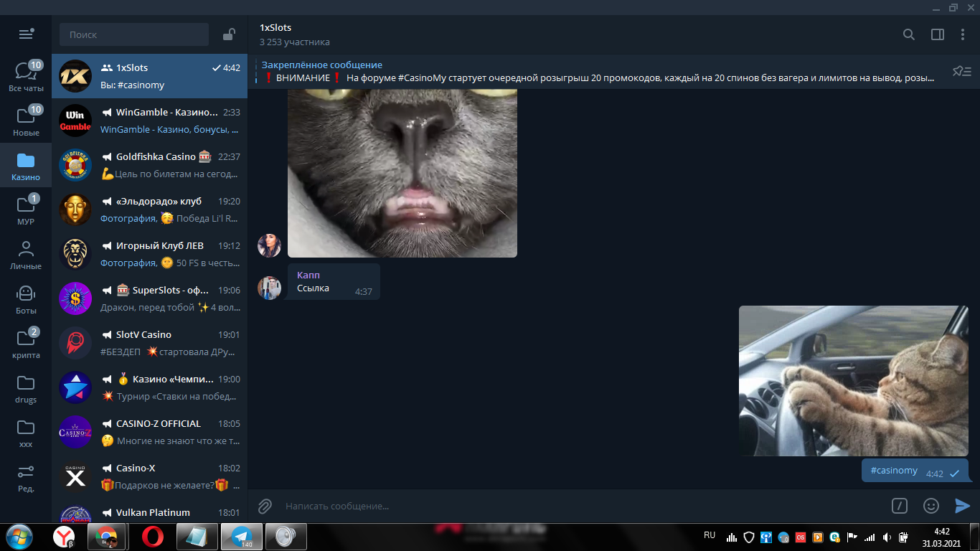Send the message with the blue arrow
The width and height of the screenshot is (980, 551).
pyautogui.click(x=962, y=506)
